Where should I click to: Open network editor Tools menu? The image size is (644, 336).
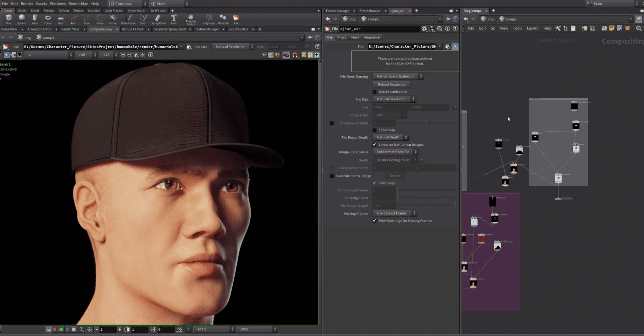click(x=517, y=28)
